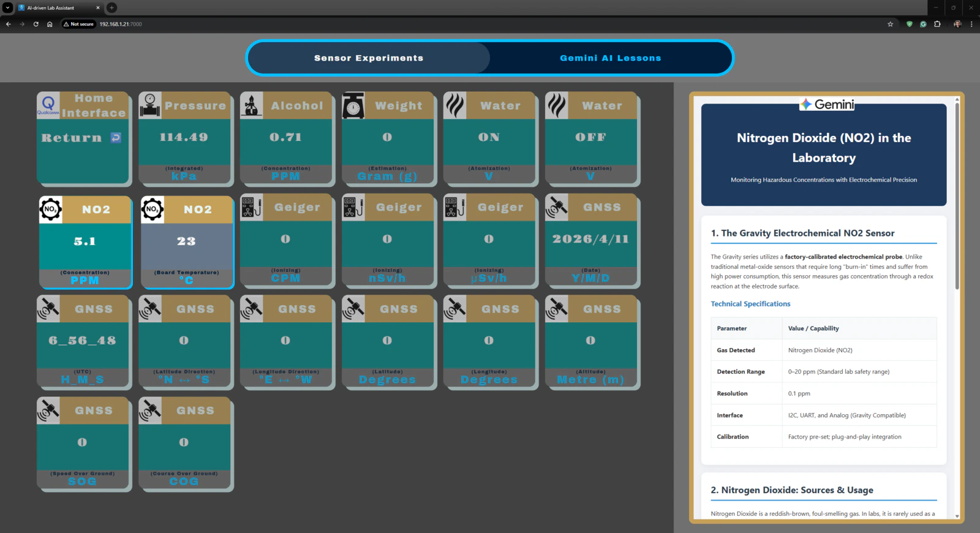
Task: Click the Technical Specifications heading
Action: 750,304
